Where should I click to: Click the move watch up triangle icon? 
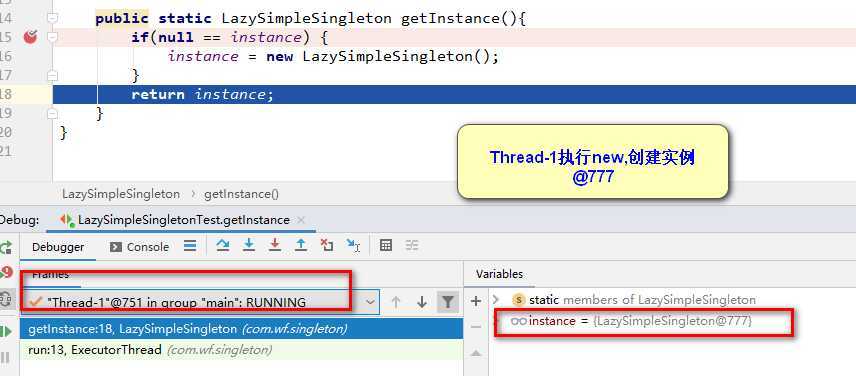click(x=476, y=354)
